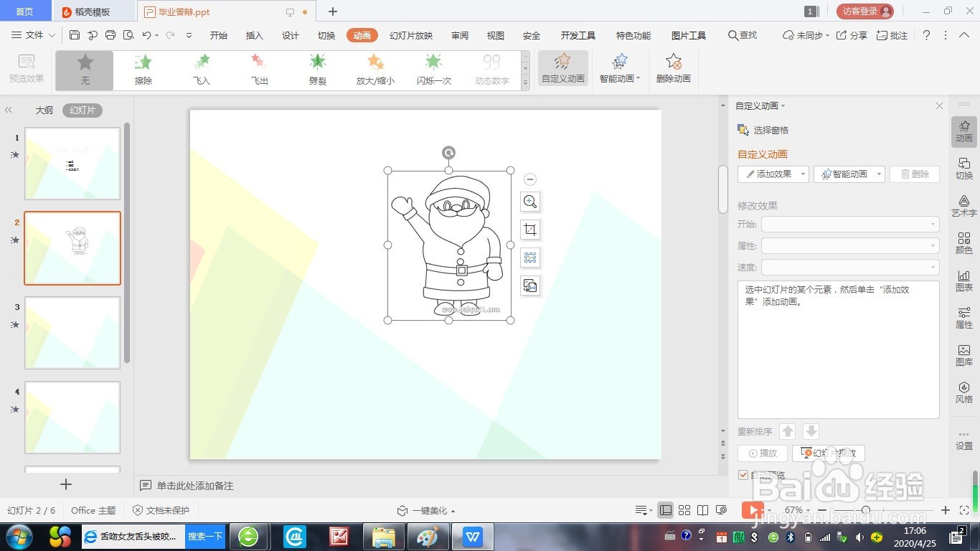Switch on reading view from status bar
Screen dimensions: 980x551
(702, 510)
